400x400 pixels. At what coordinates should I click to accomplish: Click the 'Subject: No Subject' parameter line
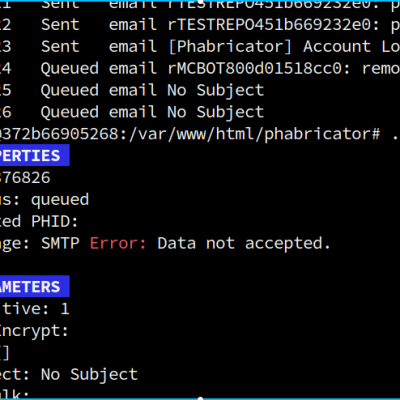(x=69, y=374)
